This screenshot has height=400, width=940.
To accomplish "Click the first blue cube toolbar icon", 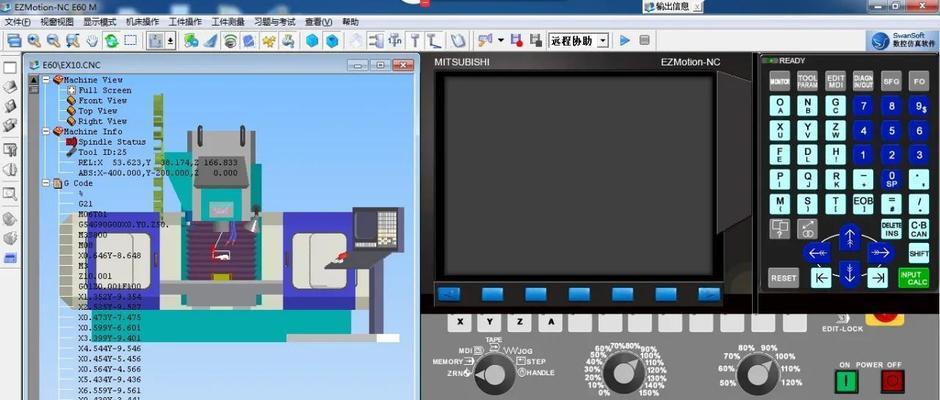I will pos(311,41).
